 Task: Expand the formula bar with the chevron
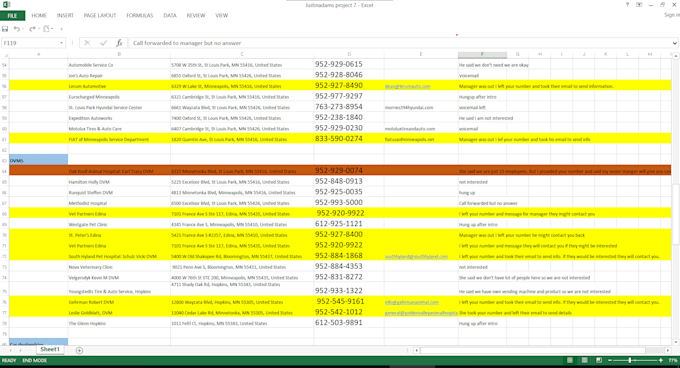(x=675, y=43)
